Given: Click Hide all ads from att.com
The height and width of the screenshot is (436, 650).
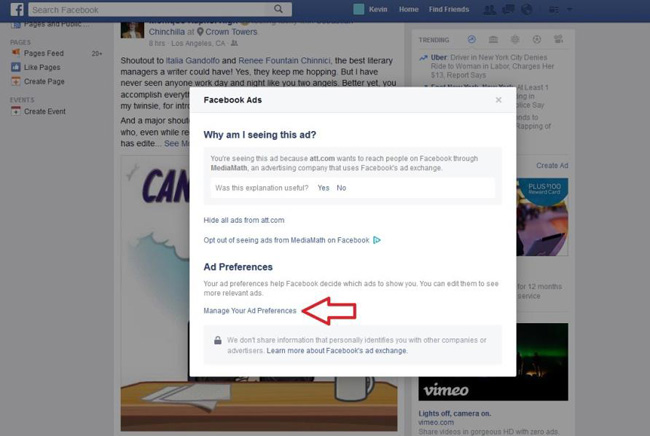Looking at the screenshot, I should click(244, 219).
